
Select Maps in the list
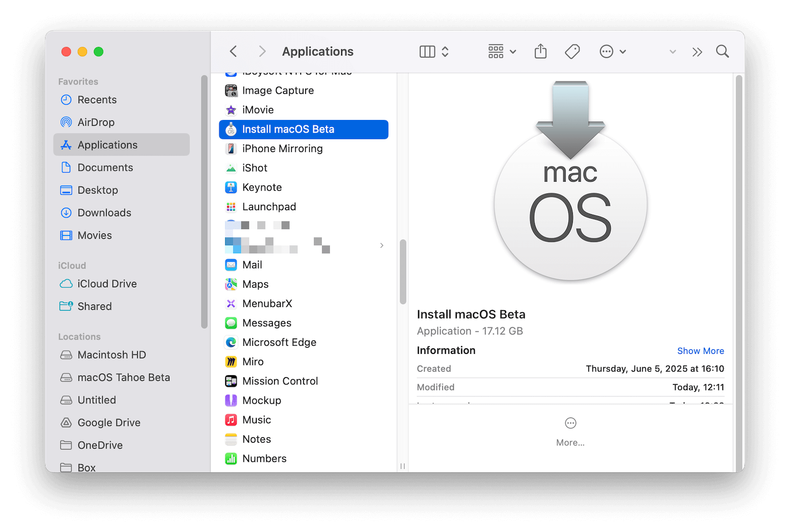click(x=304, y=284)
